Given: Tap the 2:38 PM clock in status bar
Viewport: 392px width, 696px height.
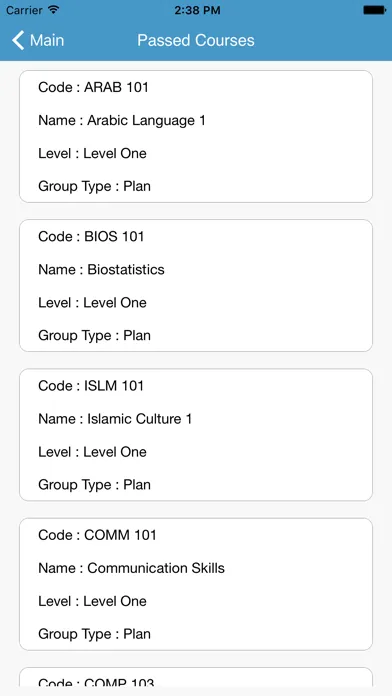Looking at the screenshot, I should [x=197, y=10].
